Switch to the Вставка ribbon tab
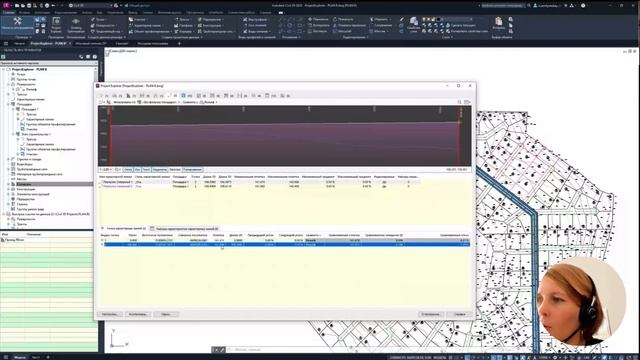Screen dimensions: 640x360 point(24,13)
